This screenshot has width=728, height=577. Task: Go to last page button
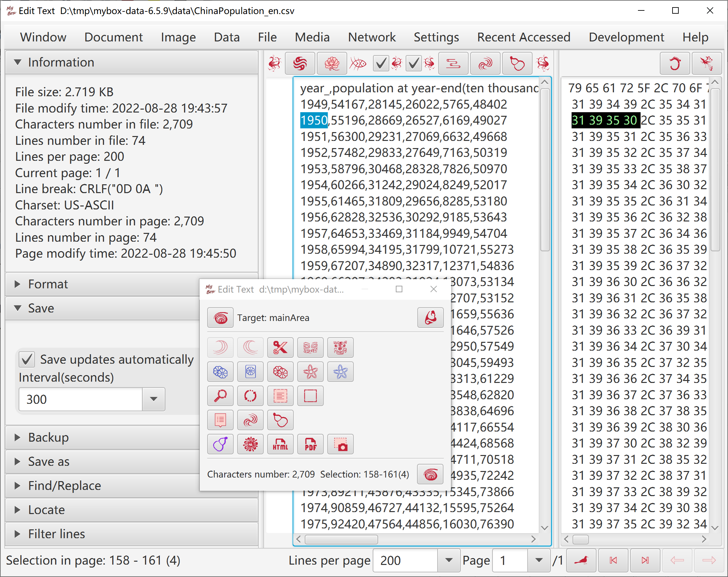coord(644,560)
